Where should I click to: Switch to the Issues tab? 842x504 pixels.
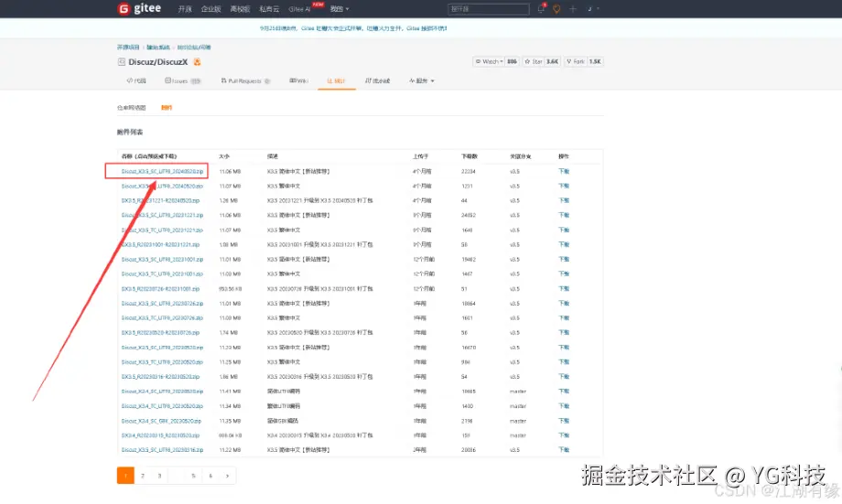pos(182,81)
